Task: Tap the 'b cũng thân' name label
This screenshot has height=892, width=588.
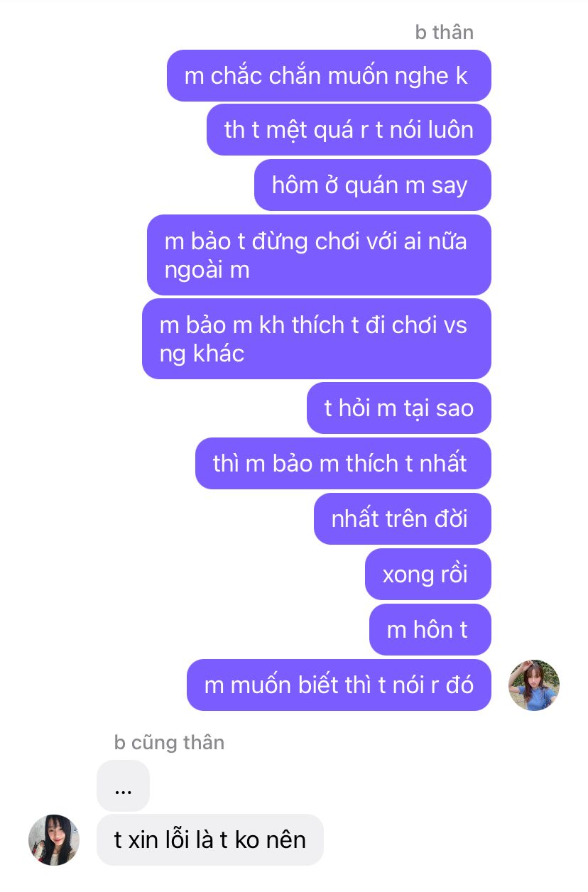Action: [169, 742]
